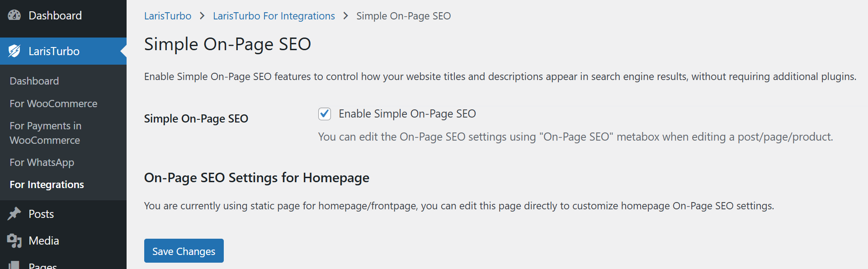Open the Posts menu label
This screenshot has height=269, width=868.
[x=41, y=214]
